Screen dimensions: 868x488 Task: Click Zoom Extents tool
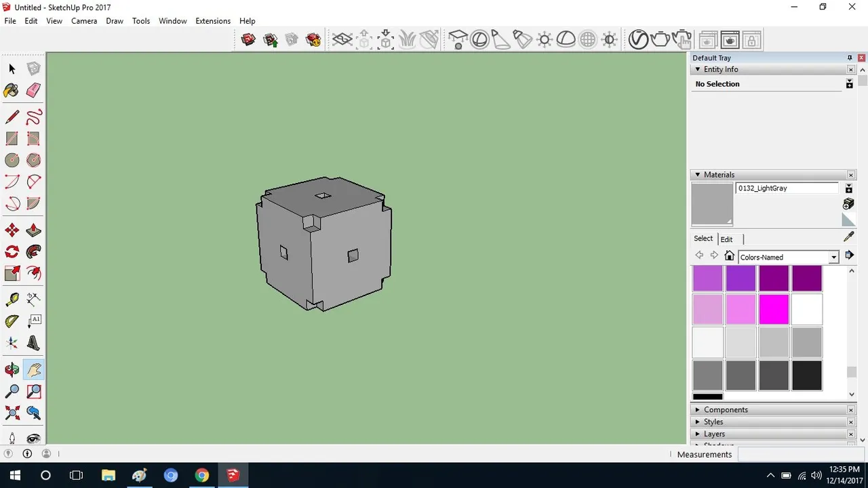(12, 413)
